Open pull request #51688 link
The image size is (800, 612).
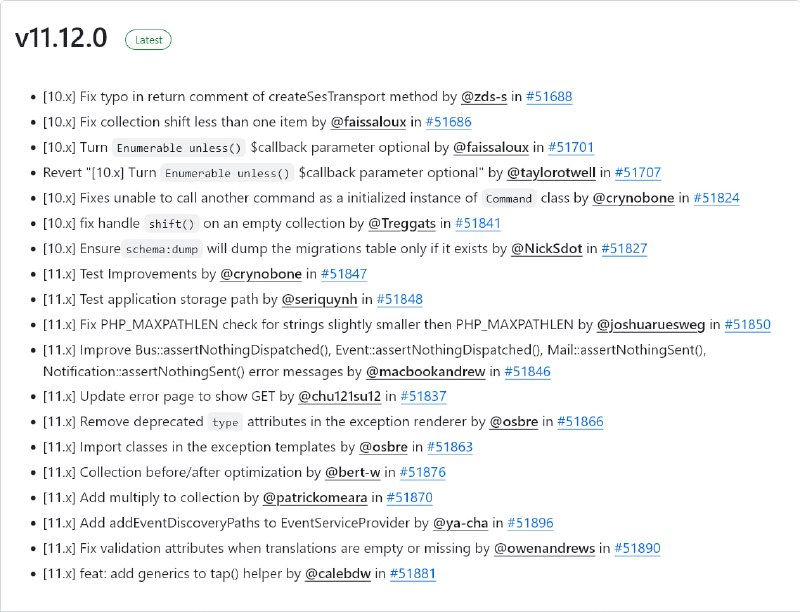pyautogui.click(x=549, y=96)
